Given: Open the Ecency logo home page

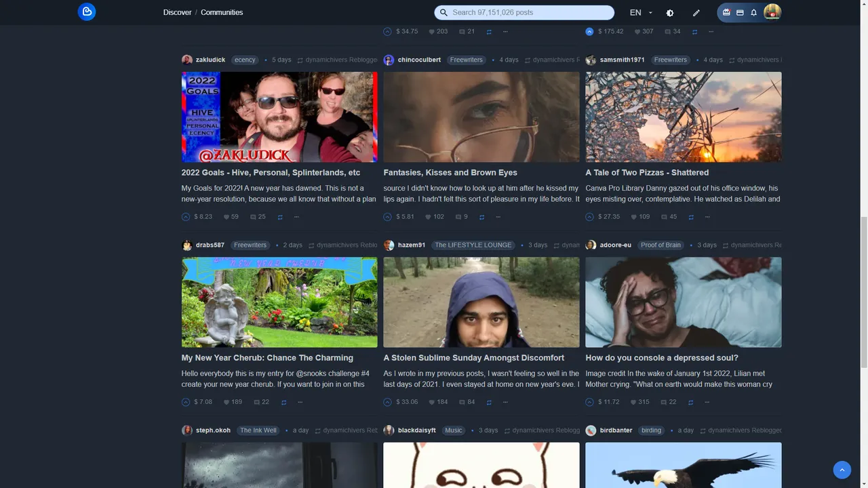Looking at the screenshot, I should [x=87, y=12].
